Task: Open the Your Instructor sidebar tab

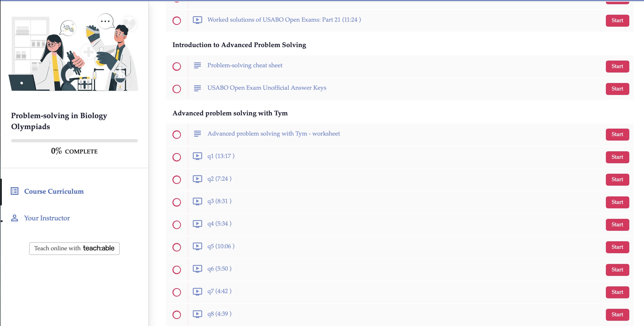Action: click(47, 218)
